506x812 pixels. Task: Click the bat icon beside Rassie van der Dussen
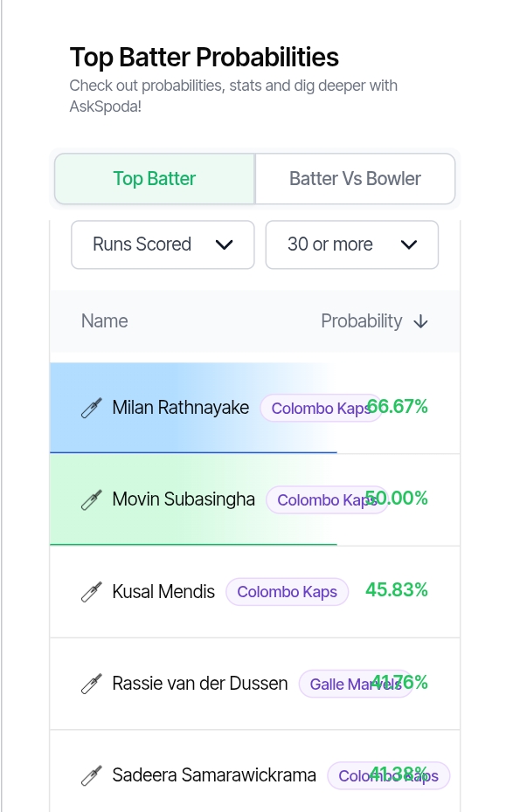(x=91, y=684)
